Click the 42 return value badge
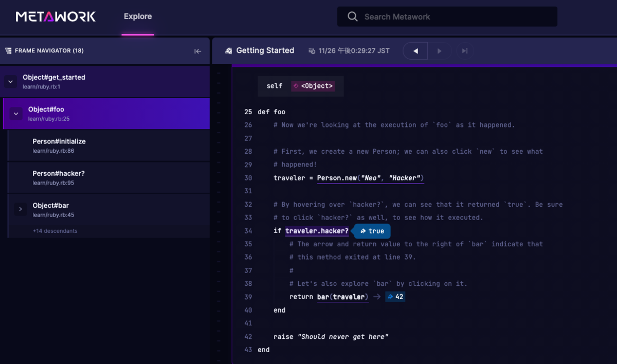 click(x=395, y=297)
